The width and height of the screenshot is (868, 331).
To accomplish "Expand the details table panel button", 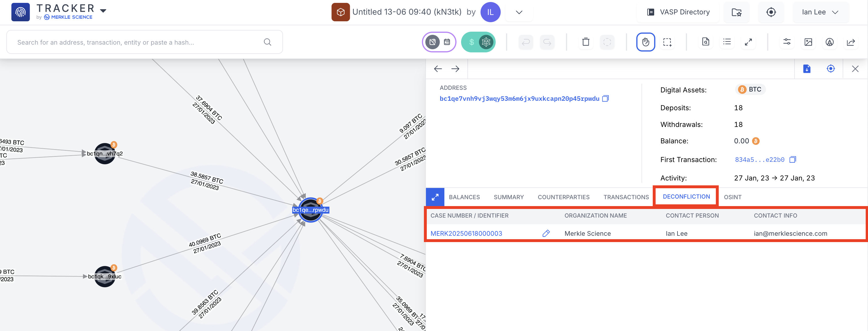I will coord(435,197).
